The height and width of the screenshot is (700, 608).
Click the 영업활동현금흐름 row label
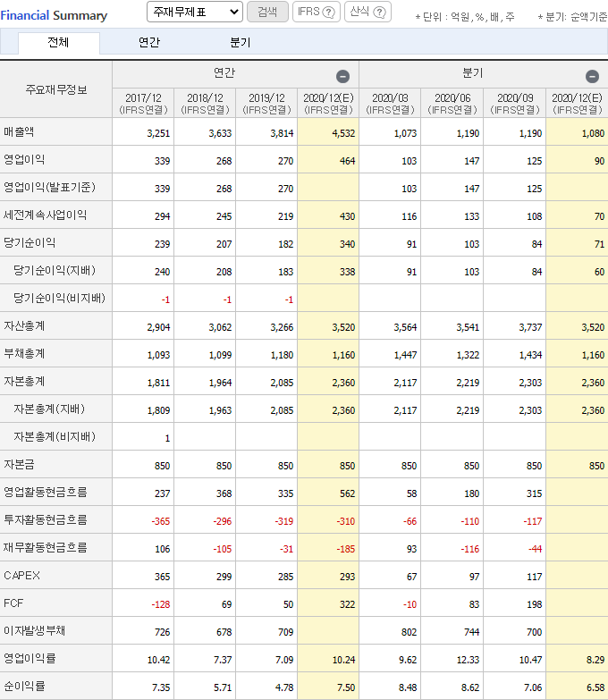pos(45,493)
